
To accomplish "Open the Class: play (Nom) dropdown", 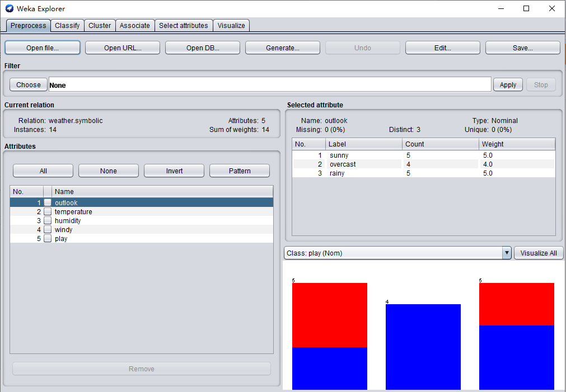I will tap(398, 253).
